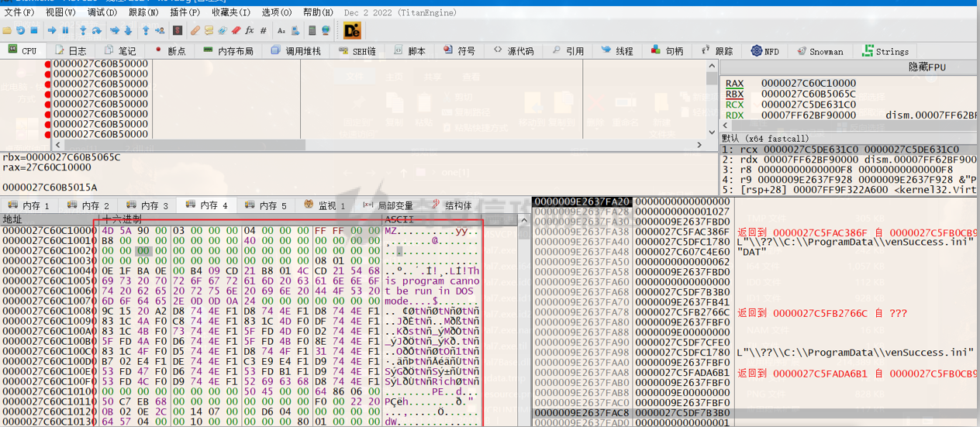Select the 内存 3 dump tab
The image size is (980, 427).
147,205
